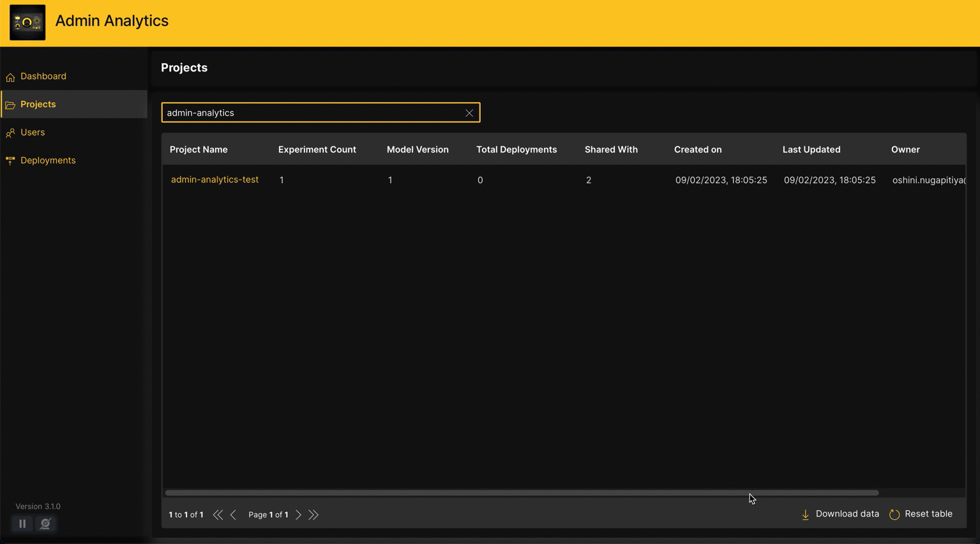Jump to the last page of results
The height and width of the screenshot is (544, 980).
313,515
